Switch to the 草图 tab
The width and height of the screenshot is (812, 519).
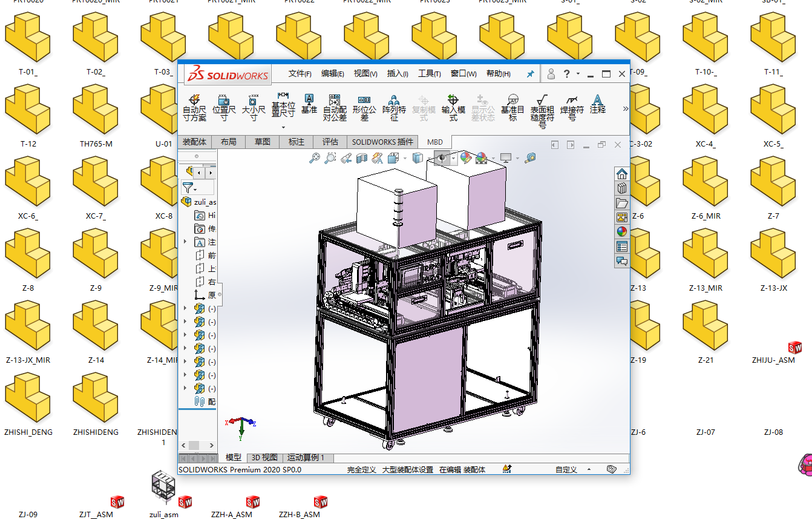263,142
